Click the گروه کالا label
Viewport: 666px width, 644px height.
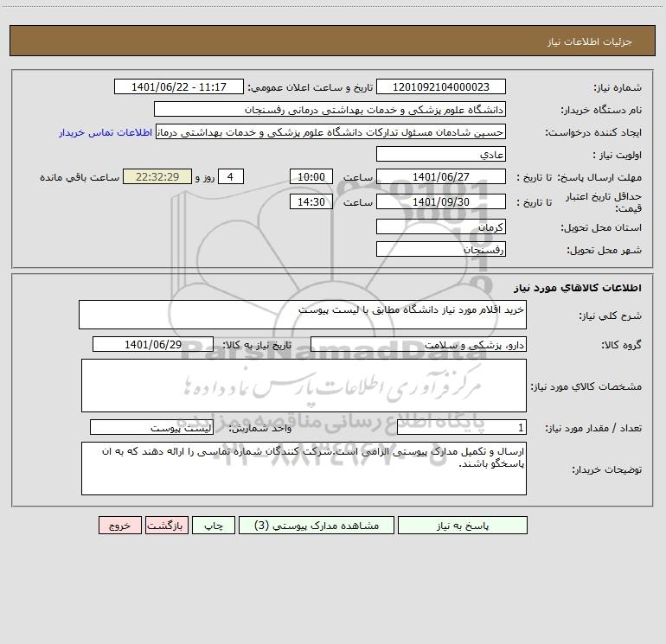(621, 345)
